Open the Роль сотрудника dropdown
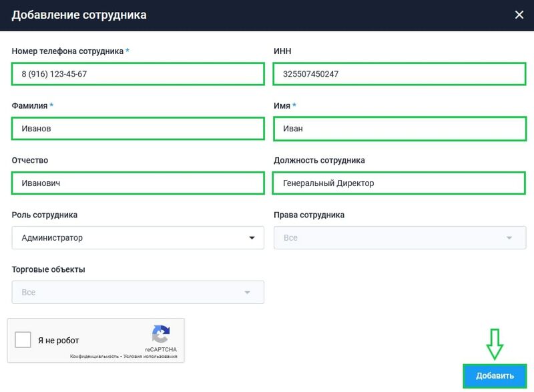The width and height of the screenshot is (534, 392). coord(138,237)
